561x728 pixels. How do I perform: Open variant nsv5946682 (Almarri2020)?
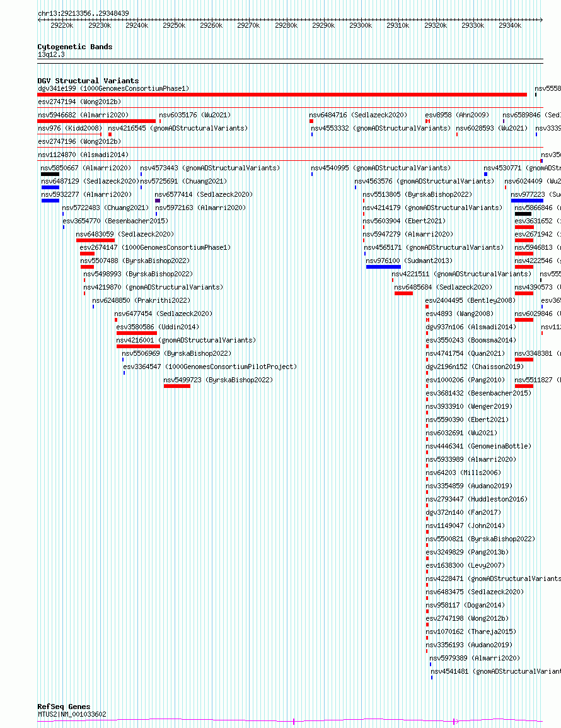(84, 115)
